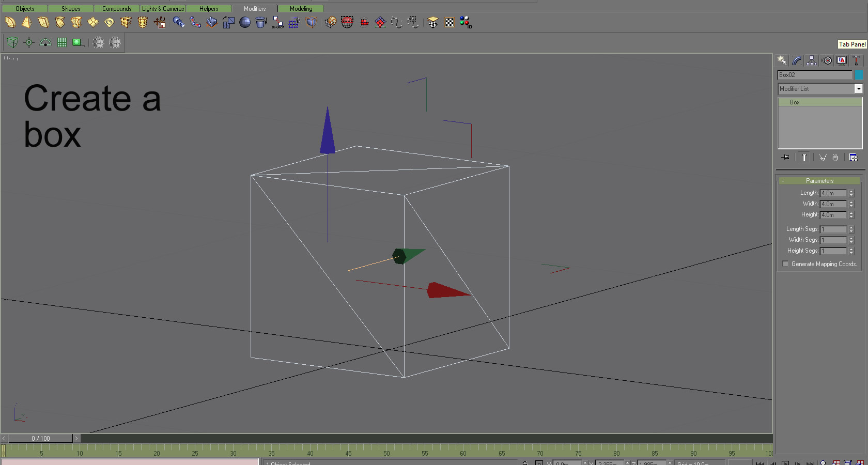Open the Utilities hammer panel tab
The width and height of the screenshot is (868, 465).
pos(856,60)
